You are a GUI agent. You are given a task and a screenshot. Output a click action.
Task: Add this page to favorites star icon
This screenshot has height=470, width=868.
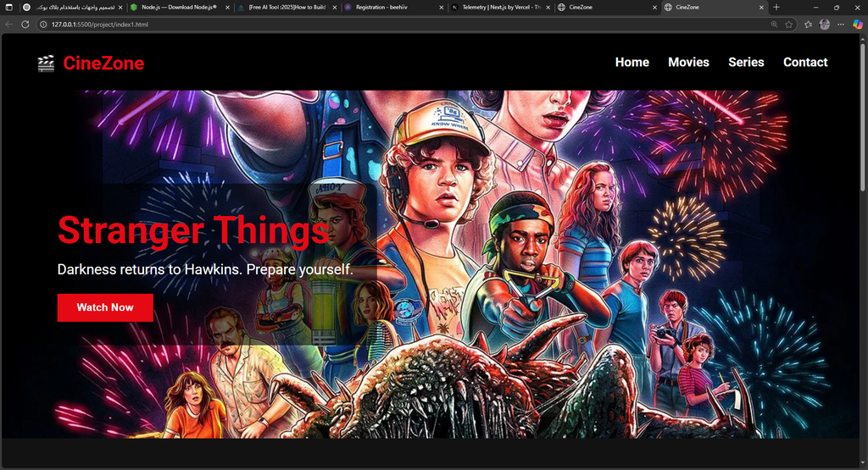(x=789, y=25)
